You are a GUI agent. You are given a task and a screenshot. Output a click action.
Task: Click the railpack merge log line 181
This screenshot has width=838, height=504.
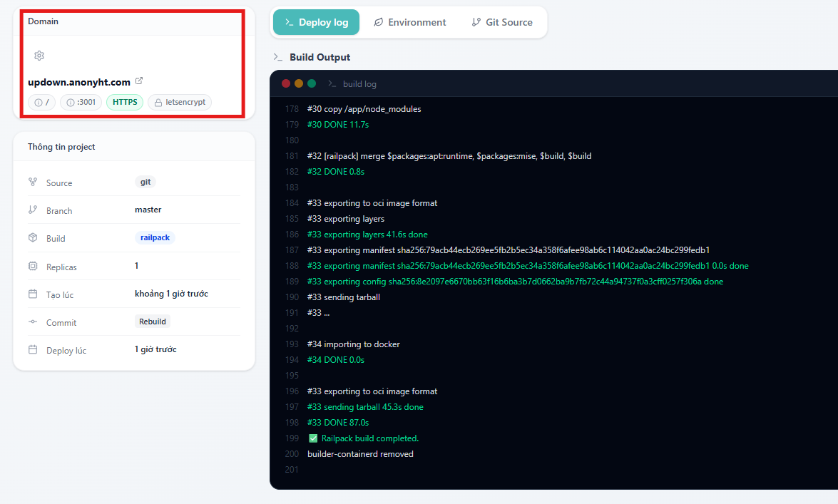[449, 156]
